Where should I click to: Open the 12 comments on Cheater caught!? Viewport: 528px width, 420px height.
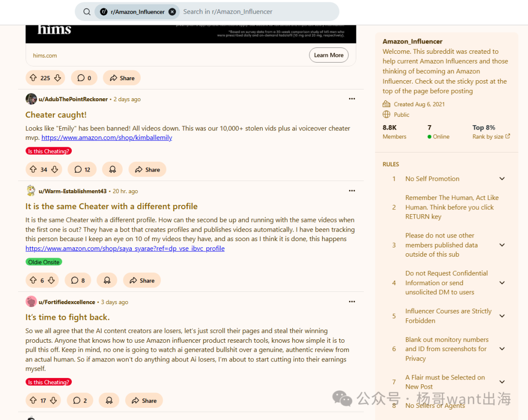click(82, 169)
